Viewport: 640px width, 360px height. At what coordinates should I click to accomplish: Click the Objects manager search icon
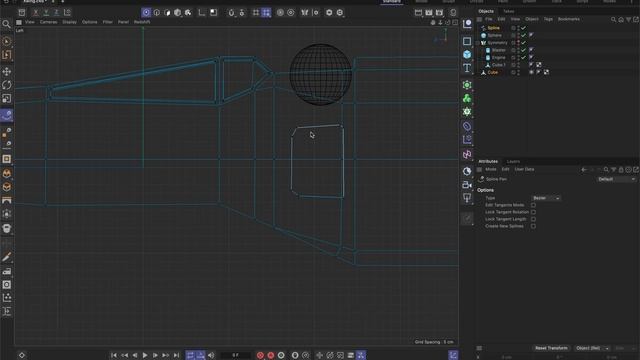pos(613,19)
